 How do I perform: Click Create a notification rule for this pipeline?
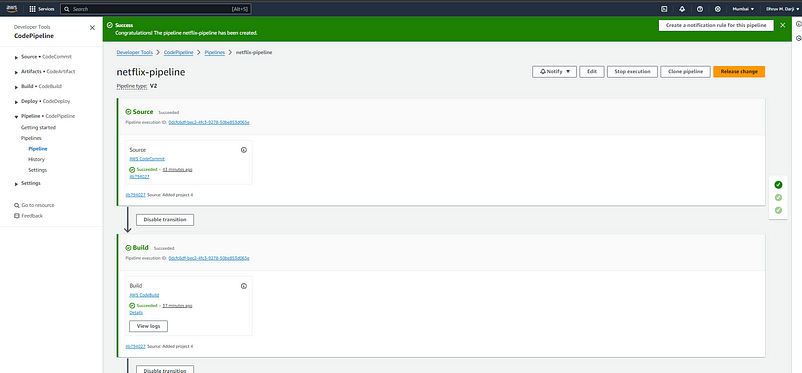716,25
